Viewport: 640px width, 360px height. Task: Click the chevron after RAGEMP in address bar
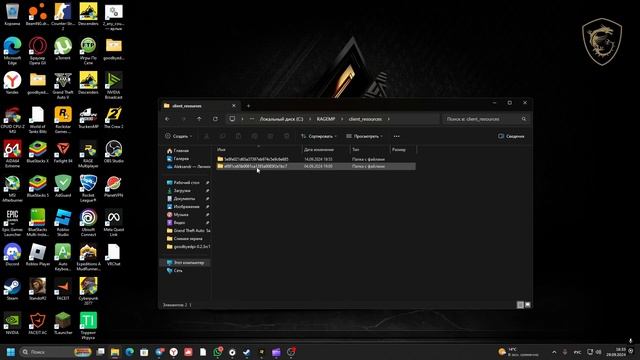tap(342, 119)
